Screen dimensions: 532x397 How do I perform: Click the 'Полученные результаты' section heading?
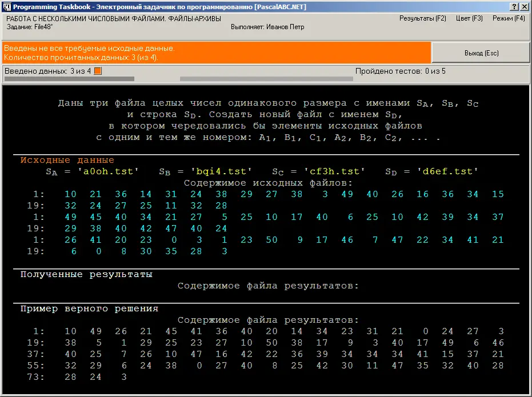(86, 274)
